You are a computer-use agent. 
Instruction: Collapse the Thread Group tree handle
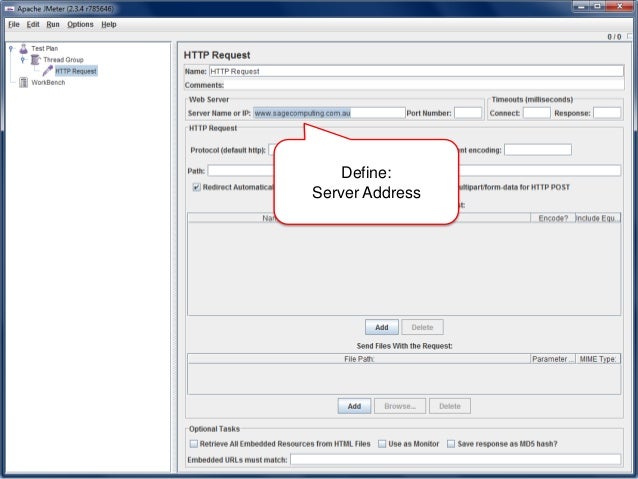(x=22, y=60)
